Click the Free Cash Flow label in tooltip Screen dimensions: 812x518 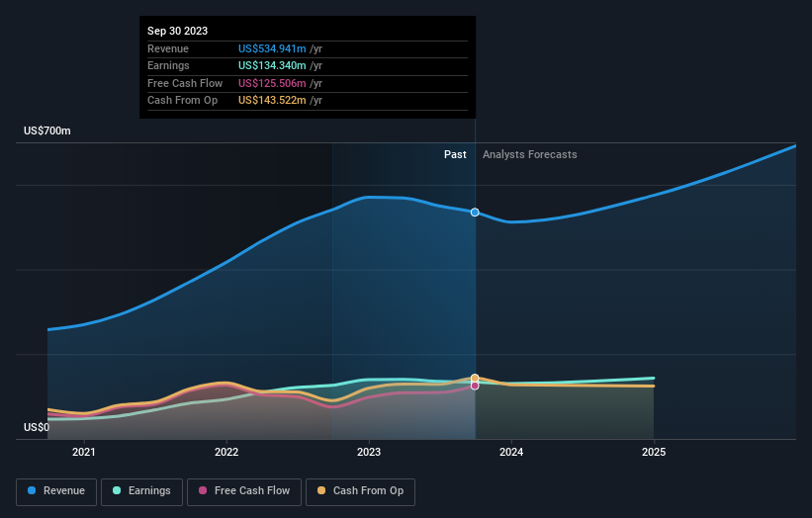click(x=185, y=83)
